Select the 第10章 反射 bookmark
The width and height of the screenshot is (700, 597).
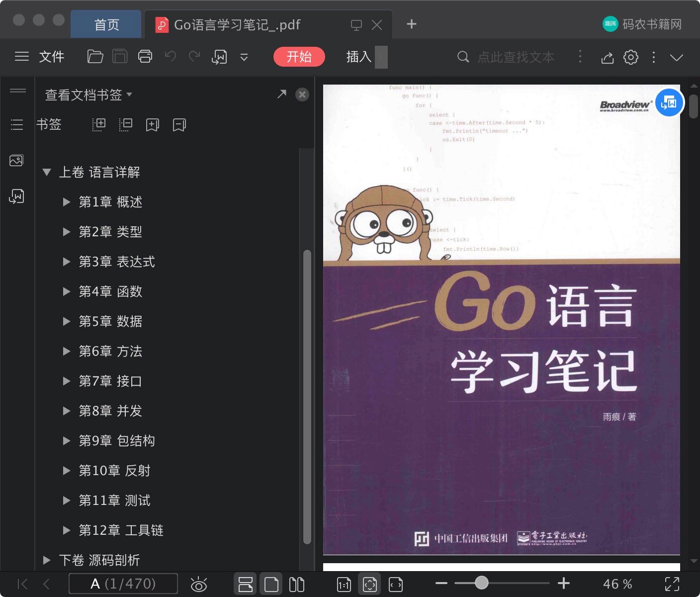[114, 471]
